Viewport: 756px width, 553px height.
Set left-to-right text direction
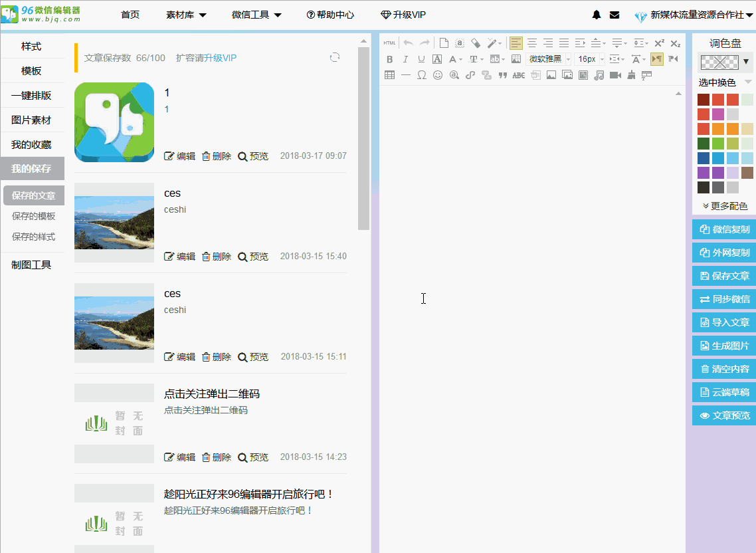click(656, 59)
